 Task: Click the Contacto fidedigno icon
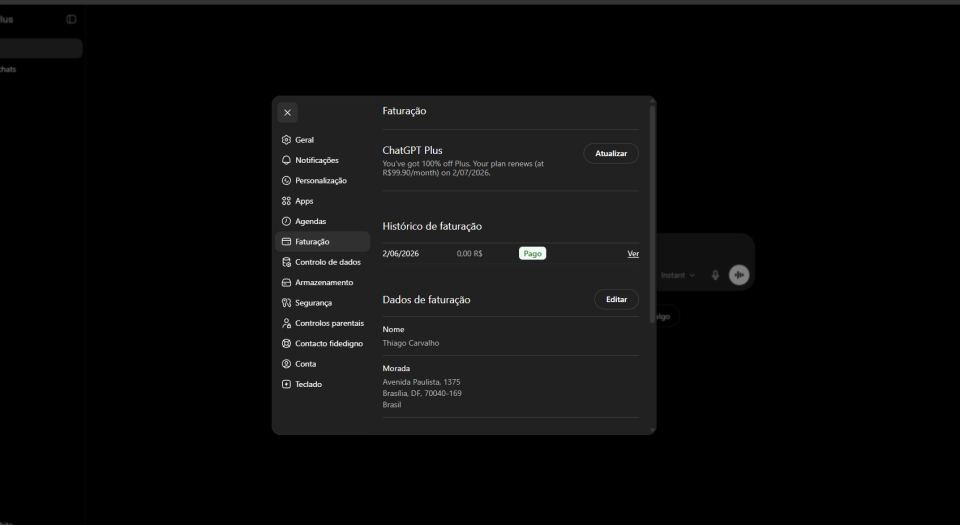[x=286, y=343]
